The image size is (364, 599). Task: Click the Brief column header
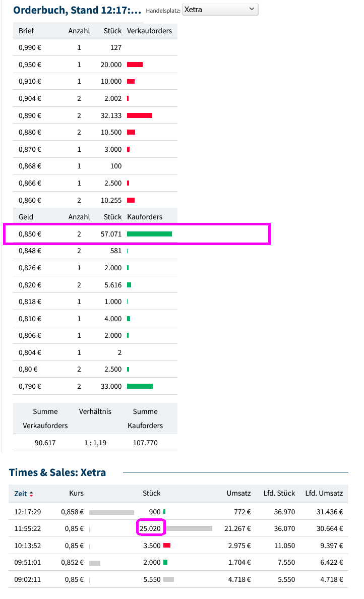(26, 31)
